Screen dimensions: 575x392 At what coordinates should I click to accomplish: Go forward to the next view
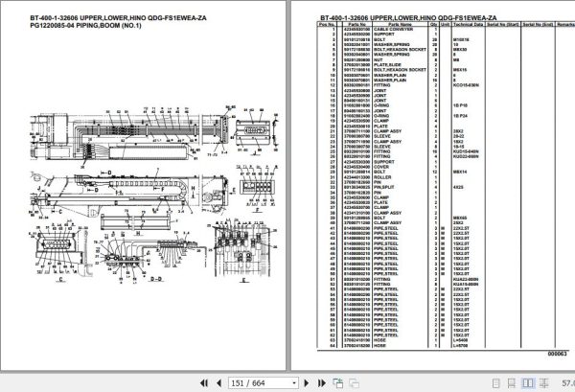click(354, 383)
